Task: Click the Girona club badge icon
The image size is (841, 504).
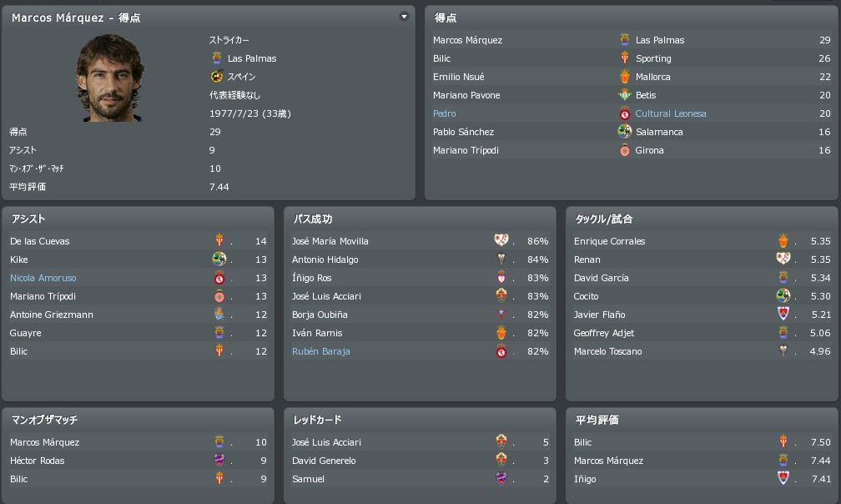Action: [x=624, y=150]
